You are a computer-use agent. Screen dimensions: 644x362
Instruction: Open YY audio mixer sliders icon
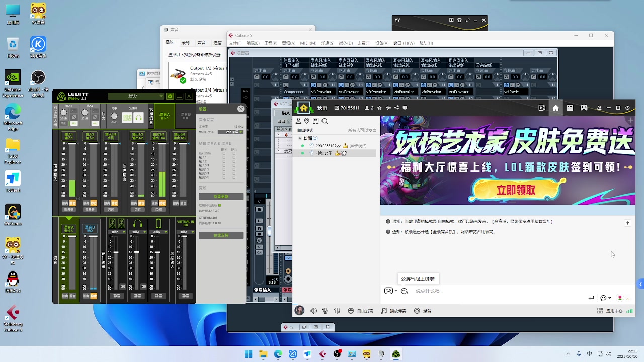coord(337,311)
